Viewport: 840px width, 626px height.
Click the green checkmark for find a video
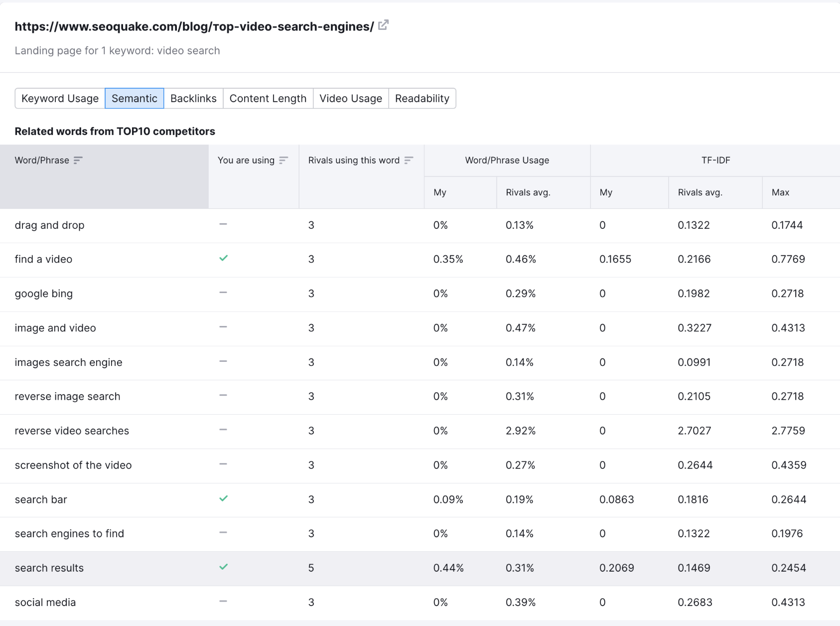[224, 258]
